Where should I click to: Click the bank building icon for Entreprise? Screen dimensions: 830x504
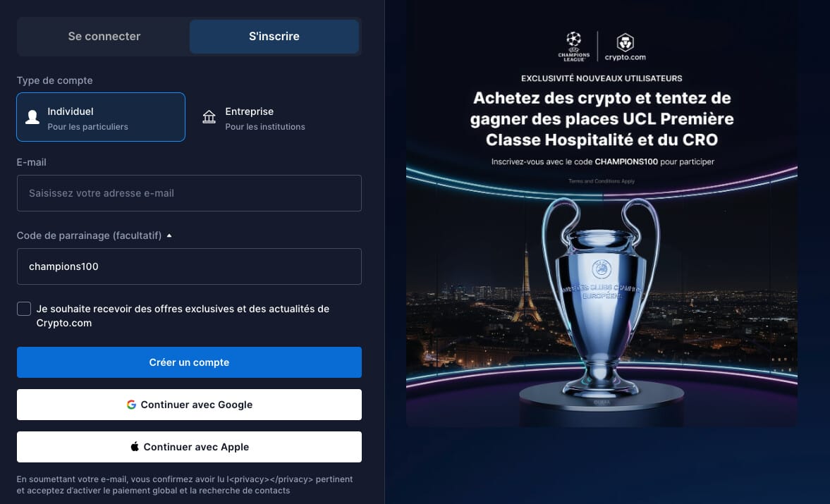coord(209,117)
